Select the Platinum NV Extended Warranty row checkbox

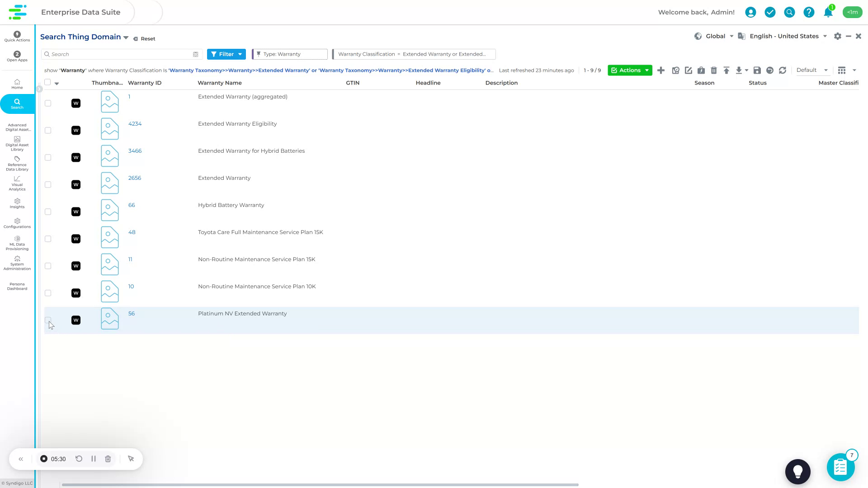[47, 320]
